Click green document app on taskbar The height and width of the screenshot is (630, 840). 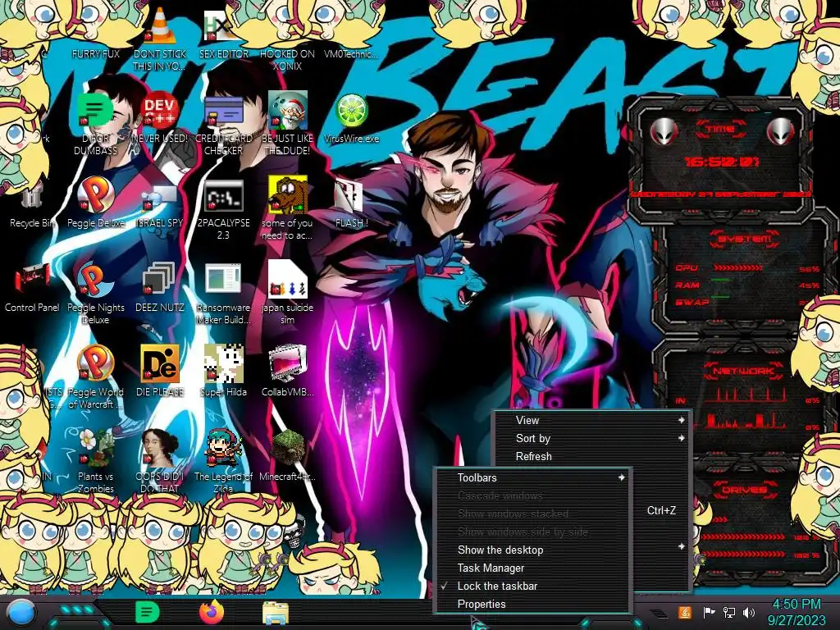coord(148,612)
